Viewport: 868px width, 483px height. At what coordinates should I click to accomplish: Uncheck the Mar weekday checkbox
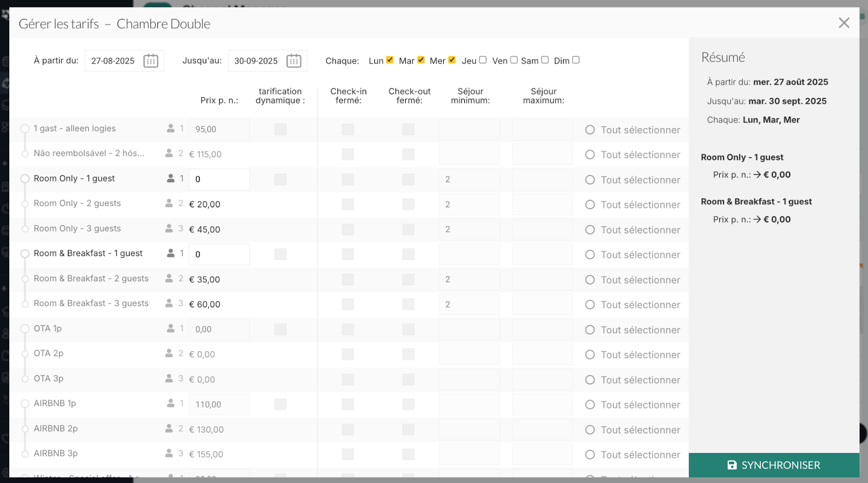coord(421,60)
